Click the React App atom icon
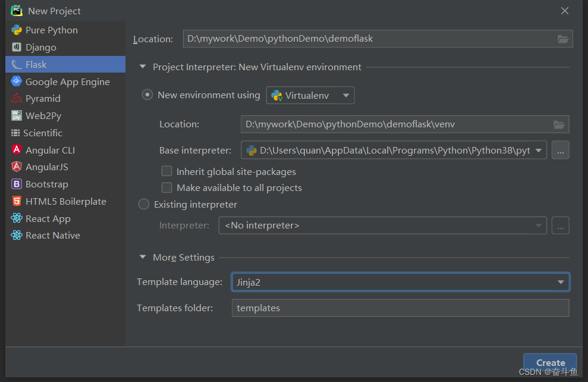Viewport: 588px width, 382px height. coord(17,218)
